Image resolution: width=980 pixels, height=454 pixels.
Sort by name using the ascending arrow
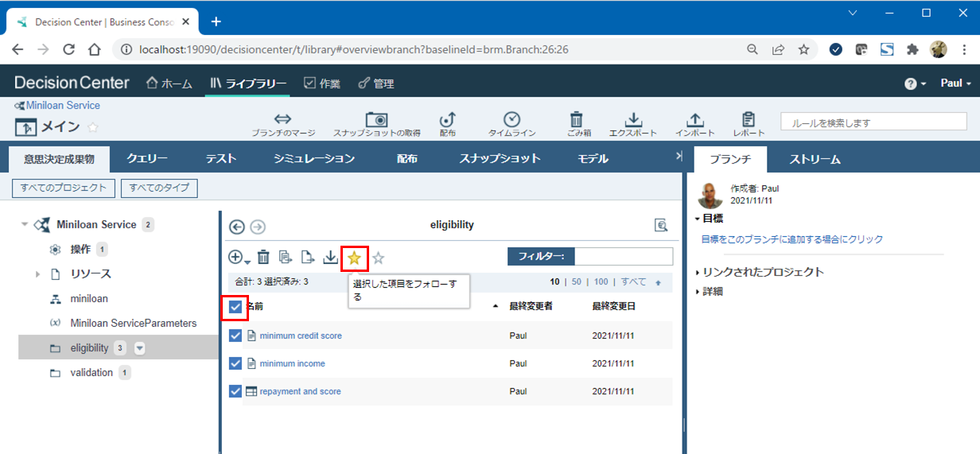[496, 306]
